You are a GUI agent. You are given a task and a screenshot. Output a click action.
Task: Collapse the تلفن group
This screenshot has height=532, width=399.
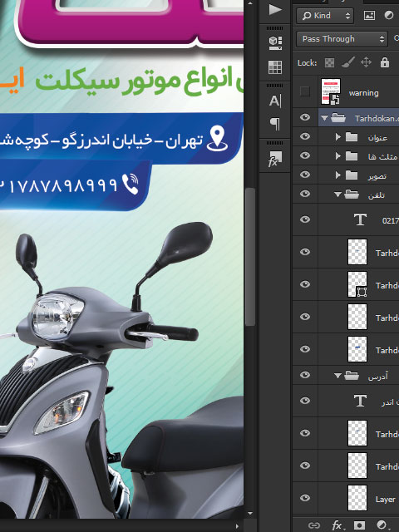[x=337, y=195]
